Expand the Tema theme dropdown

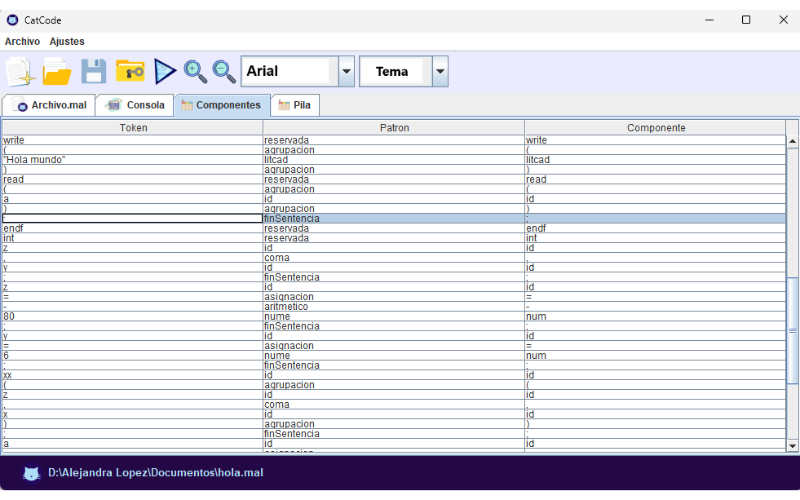click(440, 72)
